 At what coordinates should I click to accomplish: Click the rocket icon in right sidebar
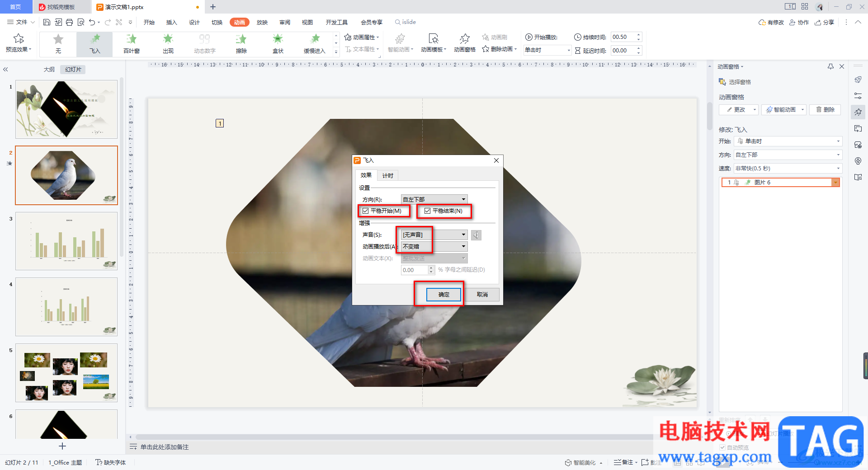click(858, 80)
